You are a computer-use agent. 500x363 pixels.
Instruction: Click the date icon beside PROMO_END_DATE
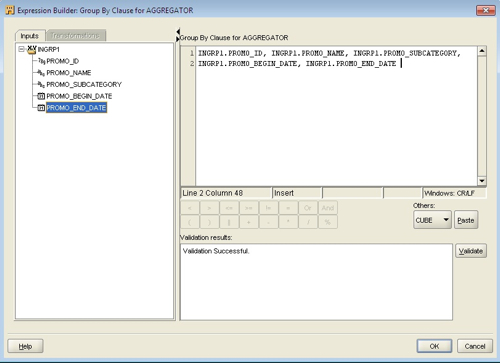click(x=41, y=108)
